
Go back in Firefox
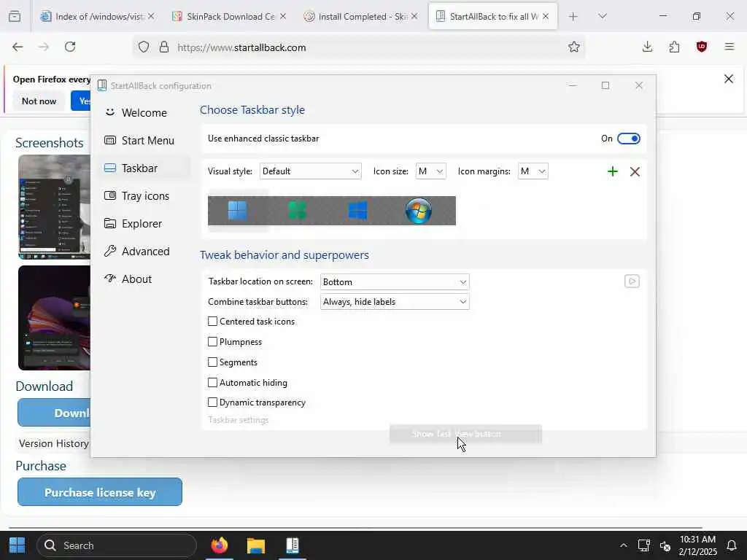(x=18, y=47)
